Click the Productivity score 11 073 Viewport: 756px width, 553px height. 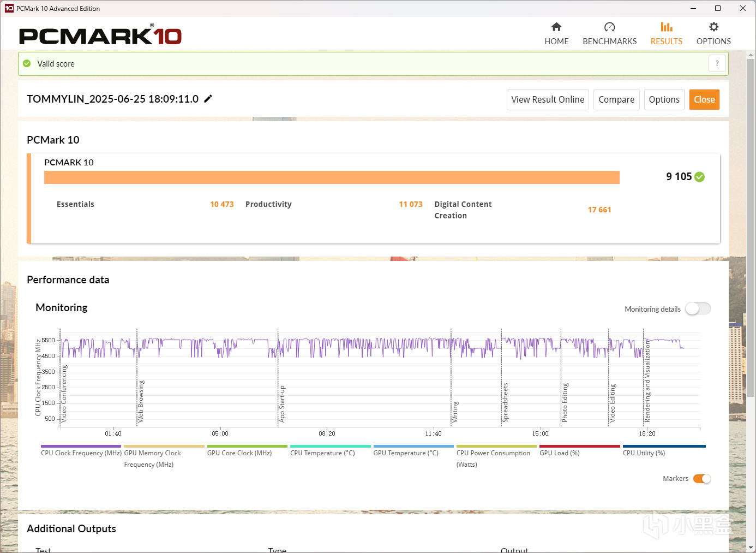coord(411,204)
